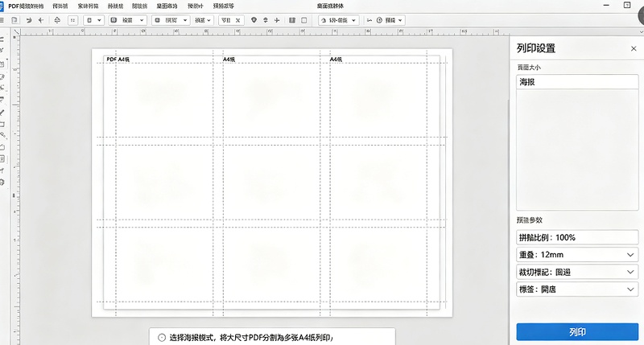Click the blue app logo icon

pyautogui.click(x=2, y=6)
